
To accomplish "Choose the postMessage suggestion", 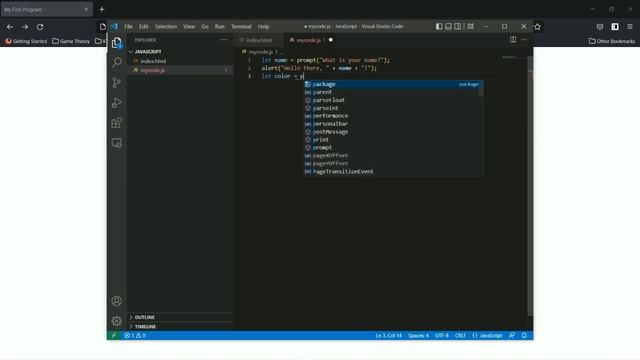I will pos(393,132).
